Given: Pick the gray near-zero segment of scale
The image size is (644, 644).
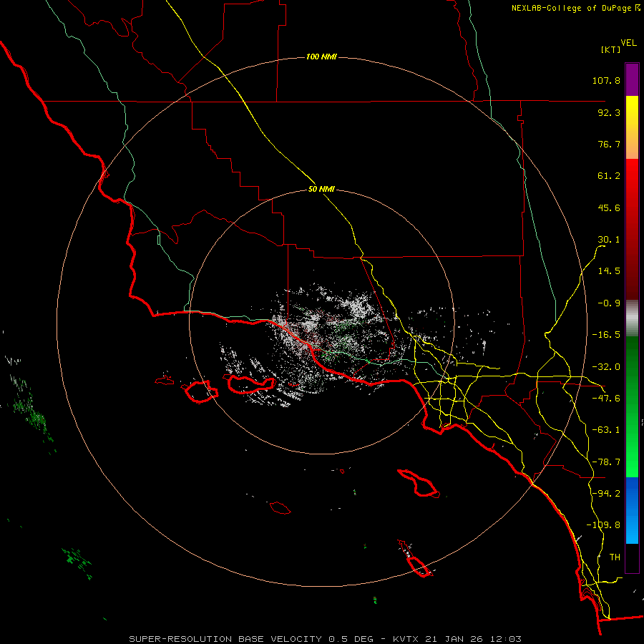Looking at the screenshot, I should pyautogui.click(x=632, y=318).
